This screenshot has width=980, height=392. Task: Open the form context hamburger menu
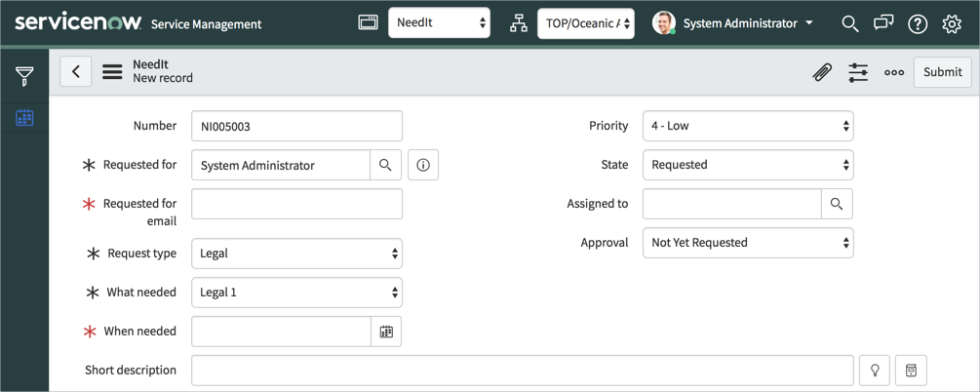[112, 72]
